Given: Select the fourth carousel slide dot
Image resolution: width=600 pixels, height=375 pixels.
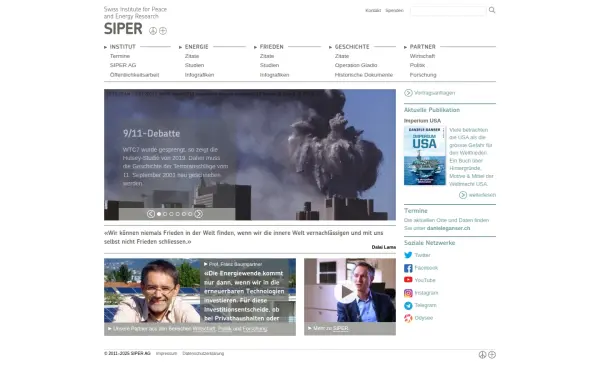Looking at the screenshot, I should click(178, 214).
